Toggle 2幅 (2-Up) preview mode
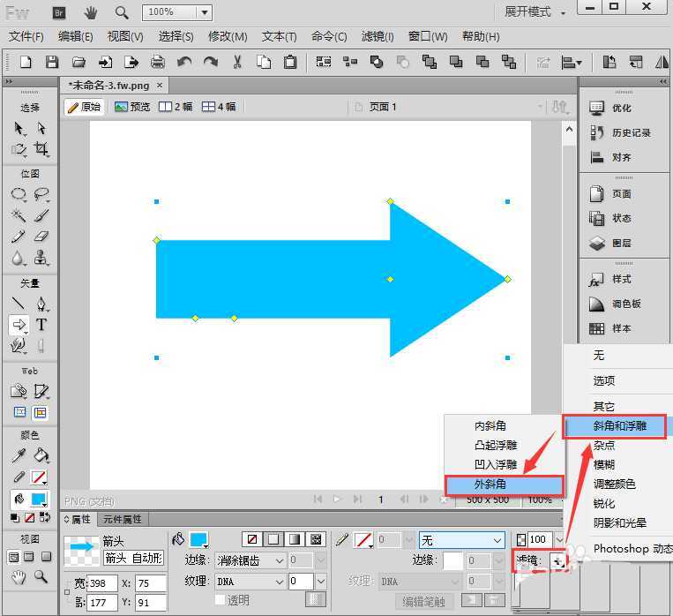The image size is (673, 616). click(x=175, y=107)
